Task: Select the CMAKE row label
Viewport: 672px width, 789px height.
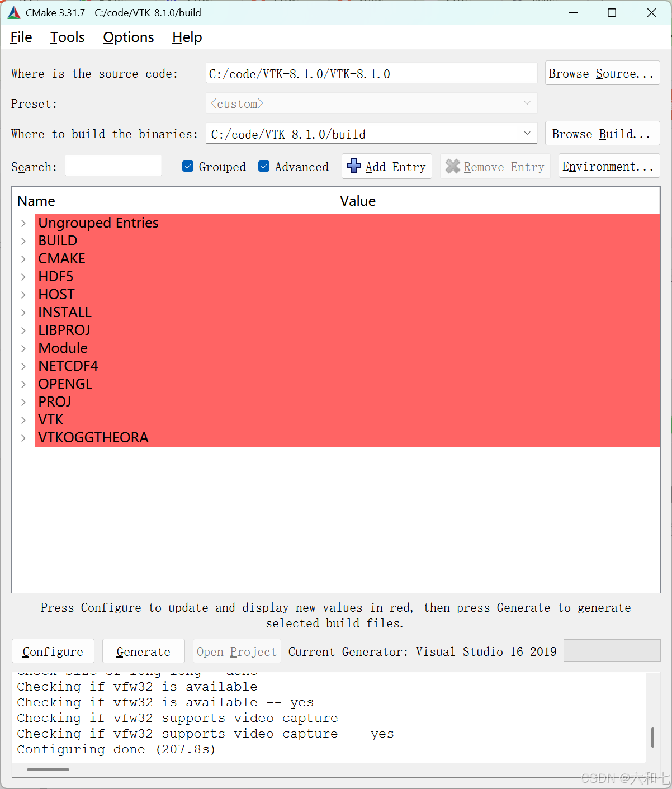Action: point(62,259)
